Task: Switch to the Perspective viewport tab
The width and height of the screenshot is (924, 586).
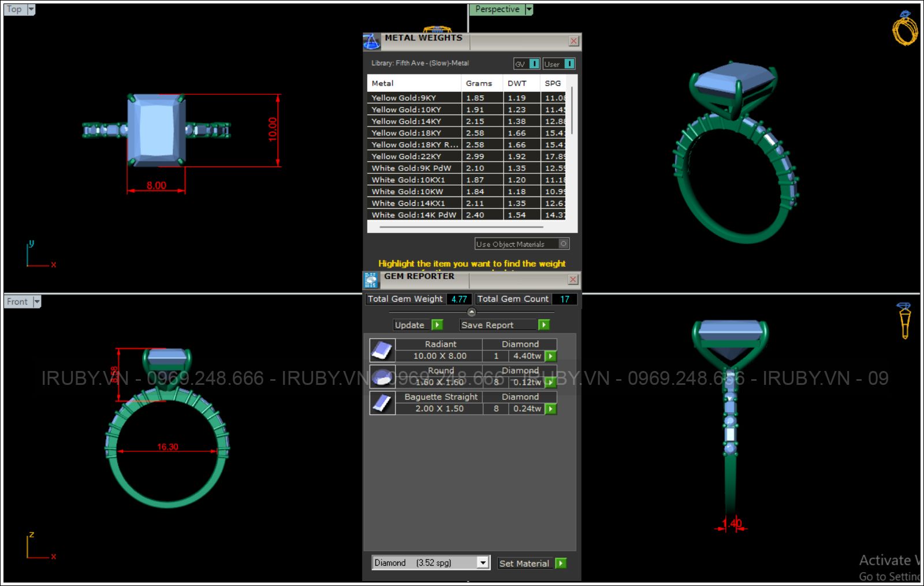Action: pyautogui.click(x=497, y=9)
